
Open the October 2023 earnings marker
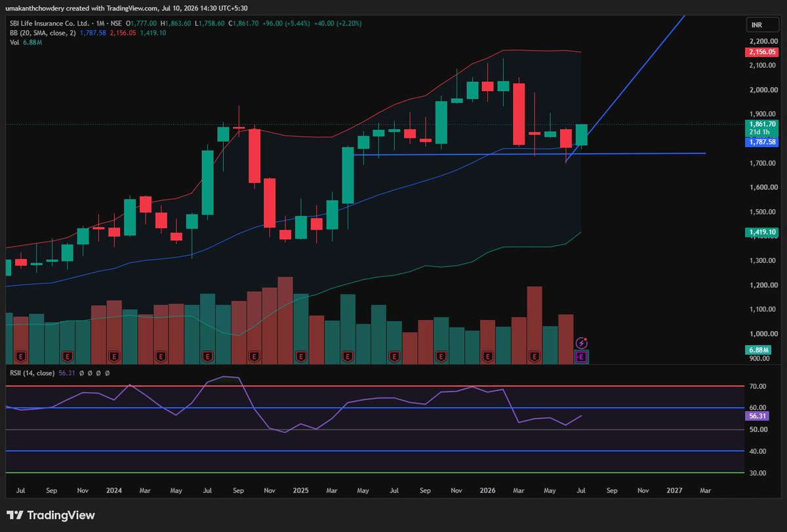(66, 356)
